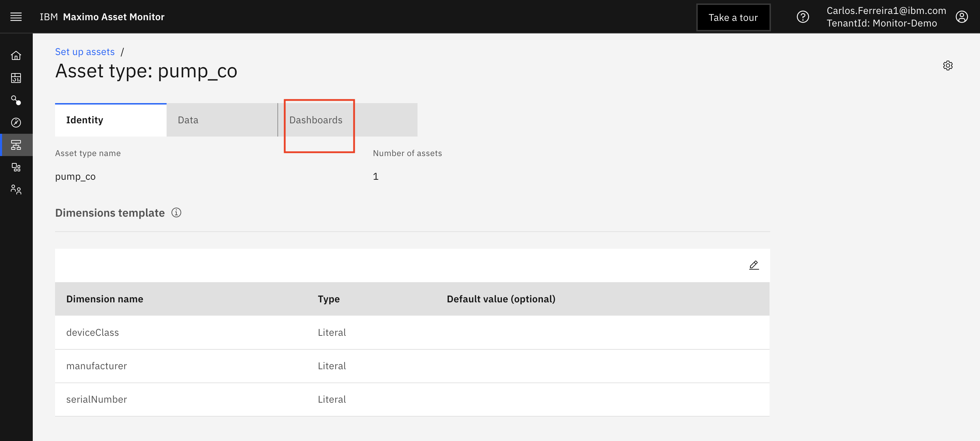Follow the Set up assets breadcrumb link
980x441 pixels.
point(85,52)
